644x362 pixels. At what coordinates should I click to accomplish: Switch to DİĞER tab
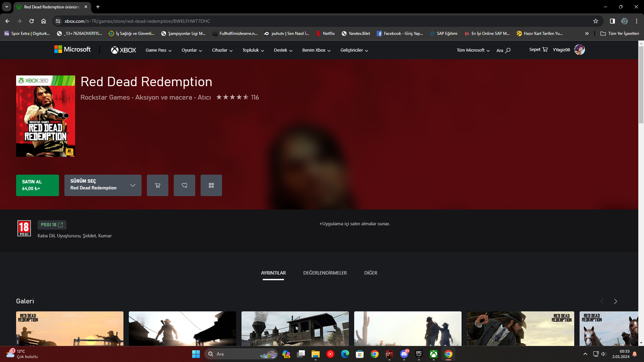coord(371,273)
